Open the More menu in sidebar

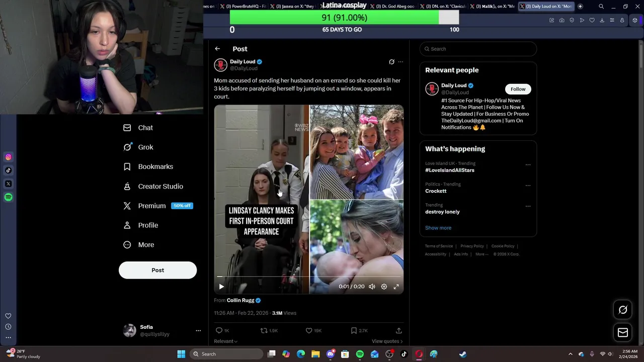[x=139, y=245]
